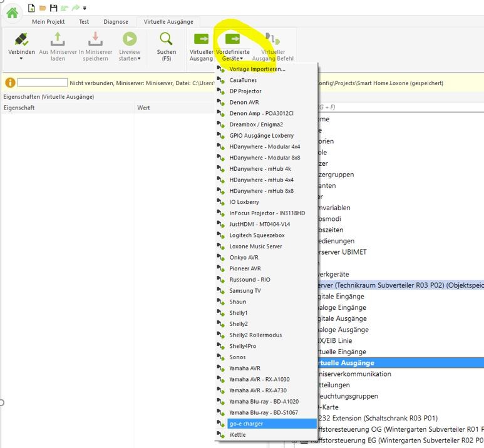Open the quick access toolbar customize arrow

(85, 8)
